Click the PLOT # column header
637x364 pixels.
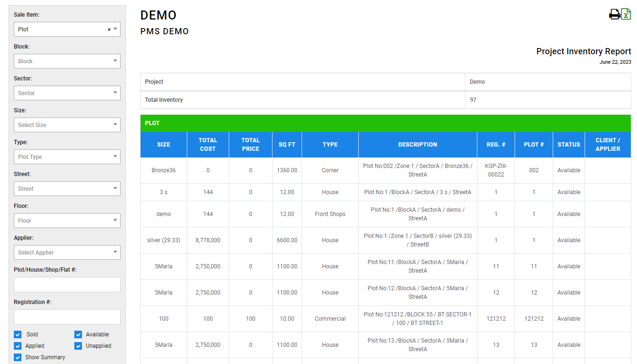[534, 145]
